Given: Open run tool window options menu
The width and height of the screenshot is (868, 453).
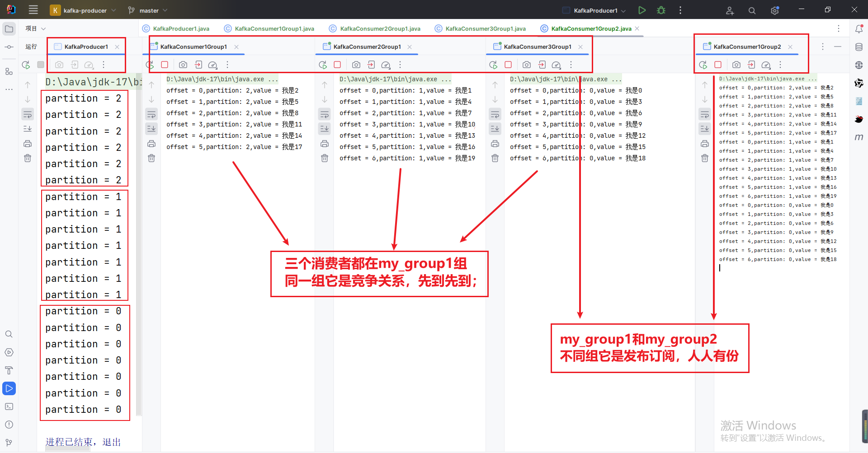Looking at the screenshot, I should [x=823, y=47].
